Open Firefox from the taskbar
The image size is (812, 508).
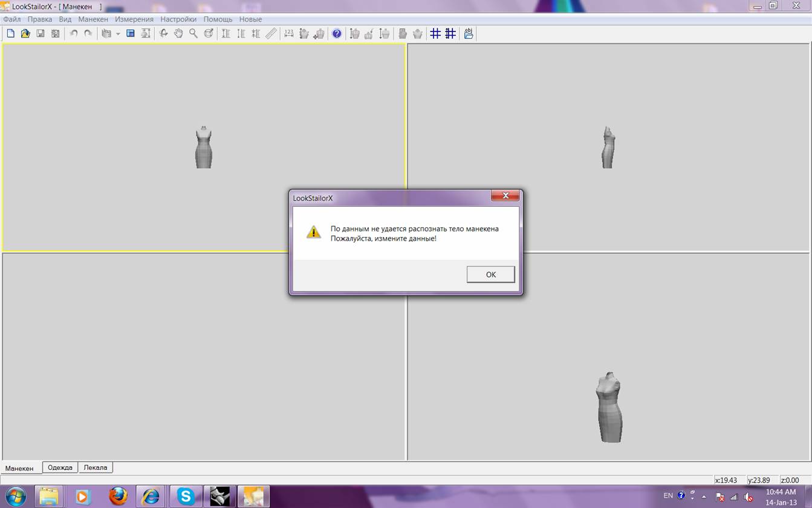tap(118, 497)
